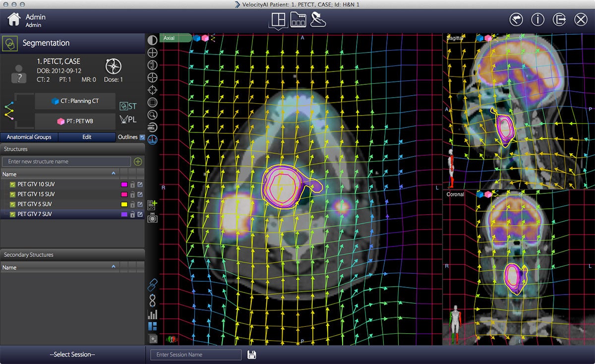Open the registration chain link graph icon
Screen dimensions: 595x364
[x=9, y=111]
